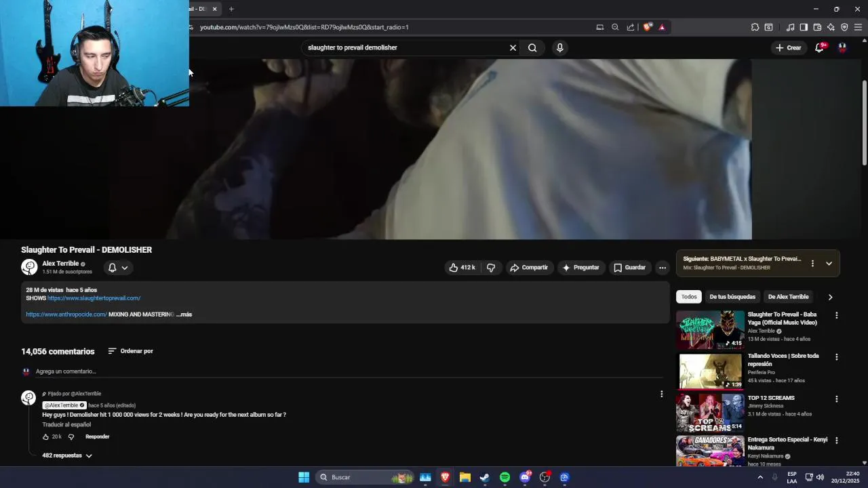The image size is (868, 488).
Task: Select the De tus búsquedas chip
Action: tap(732, 297)
